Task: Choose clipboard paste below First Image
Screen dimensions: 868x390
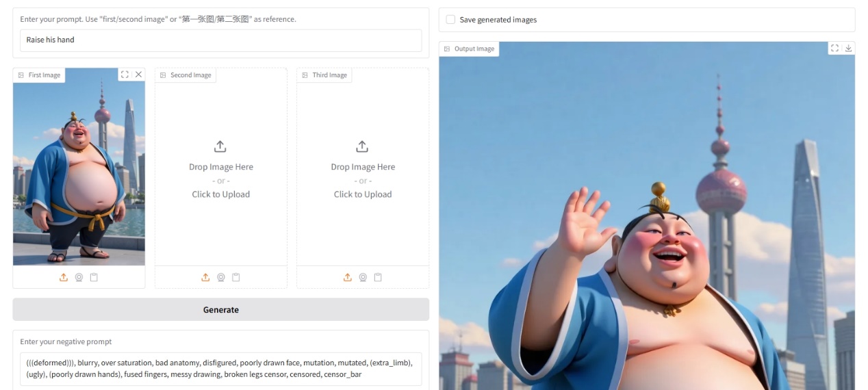Action: [94, 277]
